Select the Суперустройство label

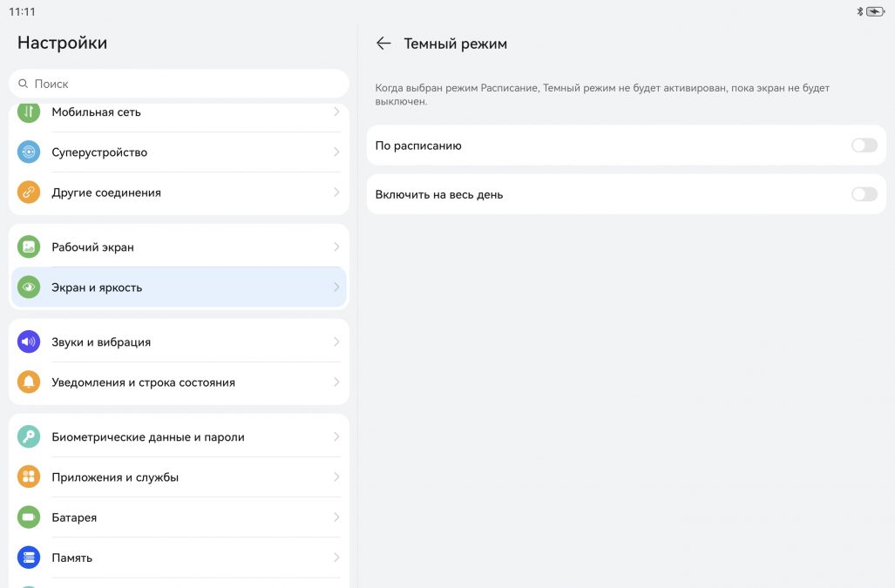click(x=99, y=152)
